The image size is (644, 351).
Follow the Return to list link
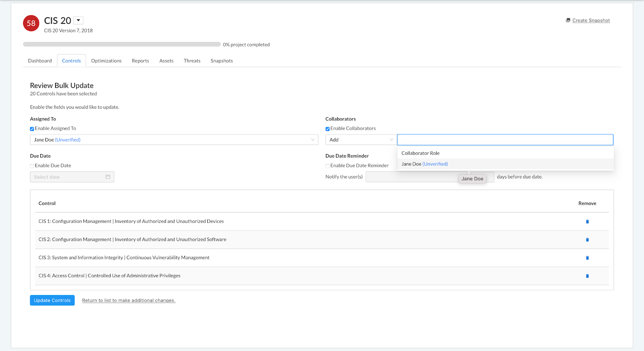[x=129, y=301]
